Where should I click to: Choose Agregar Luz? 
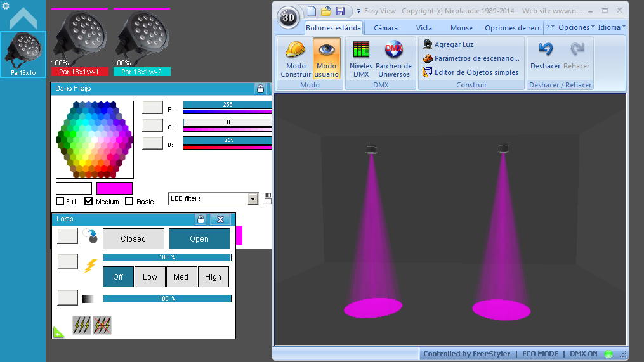point(449,44)
